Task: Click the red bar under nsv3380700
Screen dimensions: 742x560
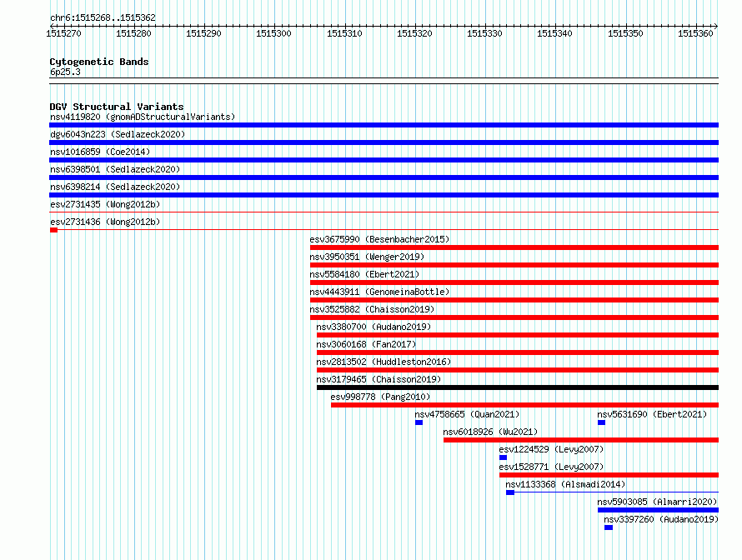Action: point(518,335)
